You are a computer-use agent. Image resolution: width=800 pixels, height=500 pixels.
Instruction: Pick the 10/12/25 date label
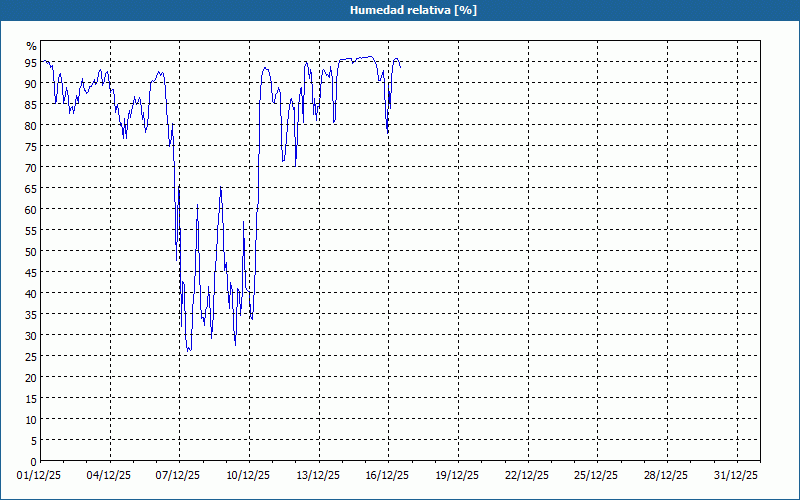click(x=249, y=475)
